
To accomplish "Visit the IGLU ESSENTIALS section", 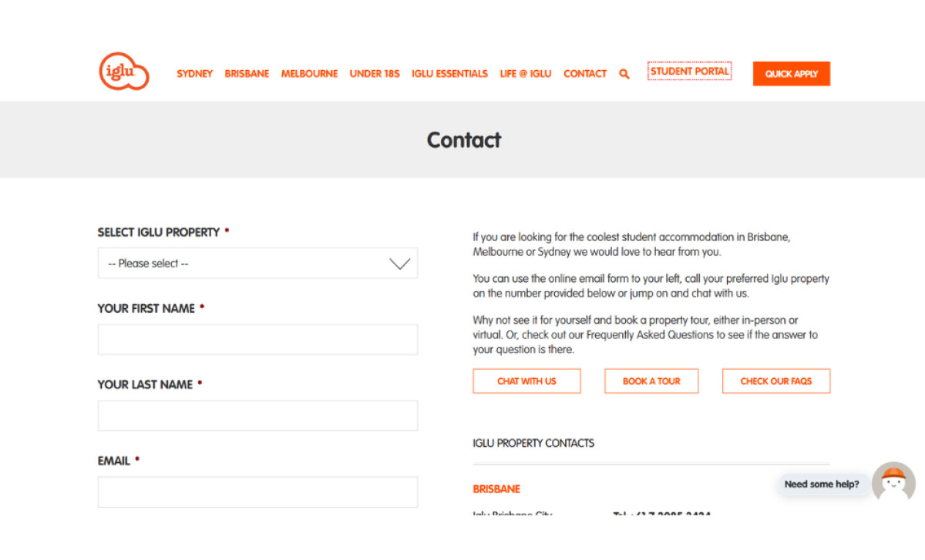I will tap(449, 73).
